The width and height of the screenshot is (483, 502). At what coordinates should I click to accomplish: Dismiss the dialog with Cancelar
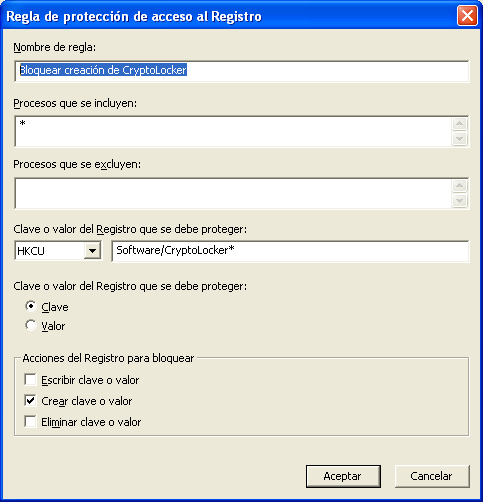[x=432, y=476]
